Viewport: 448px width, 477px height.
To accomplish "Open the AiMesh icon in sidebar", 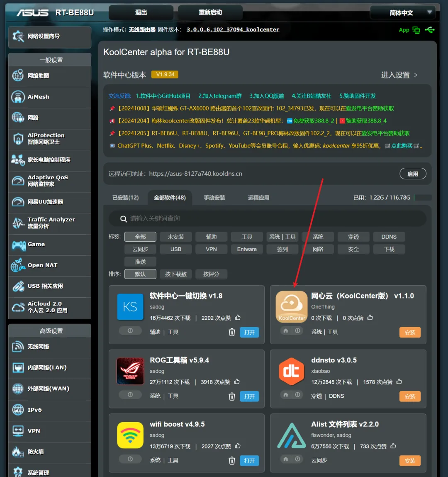I will click(x=18, y=97).
